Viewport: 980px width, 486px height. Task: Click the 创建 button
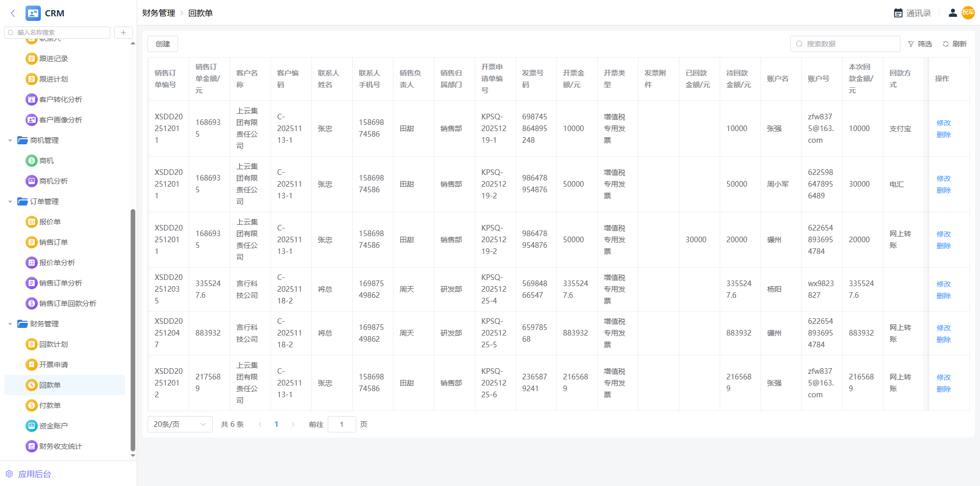[x=163, y=44]
